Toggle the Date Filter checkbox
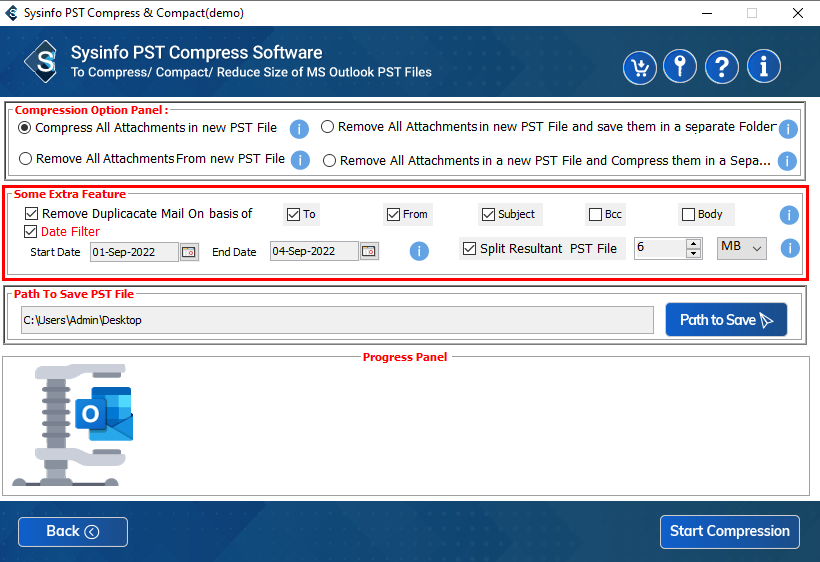The image size is (820, 562). pyautogui.click(x=30, y=231)
